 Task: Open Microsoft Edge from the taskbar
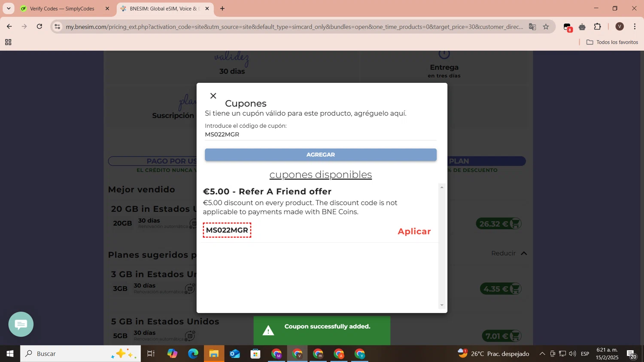pos(193,354)
